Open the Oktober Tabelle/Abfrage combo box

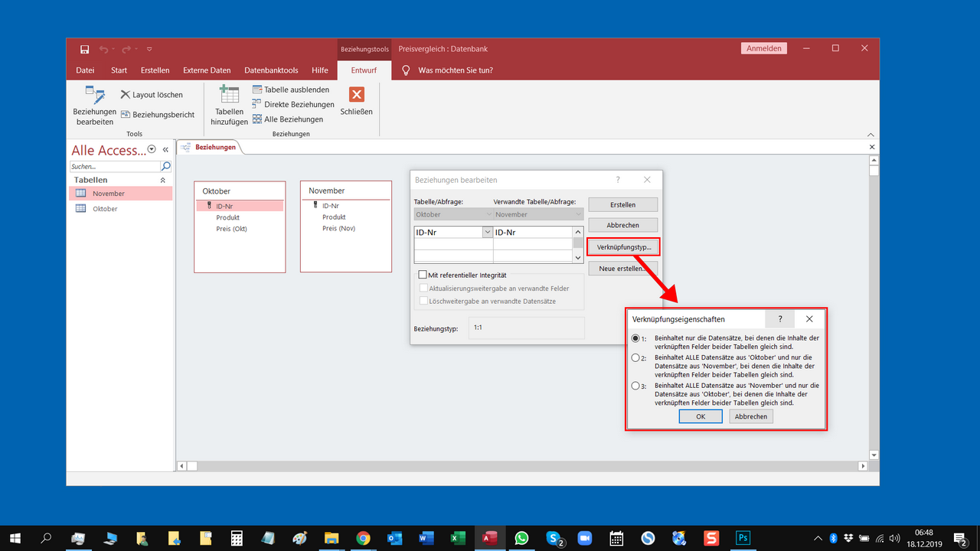pos(452,215)
